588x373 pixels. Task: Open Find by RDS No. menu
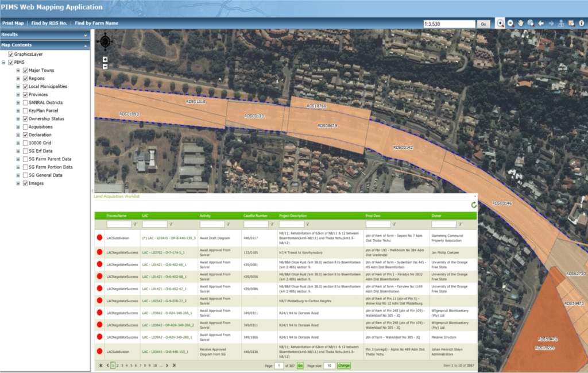pyautogui.click(x=49, y=23)
